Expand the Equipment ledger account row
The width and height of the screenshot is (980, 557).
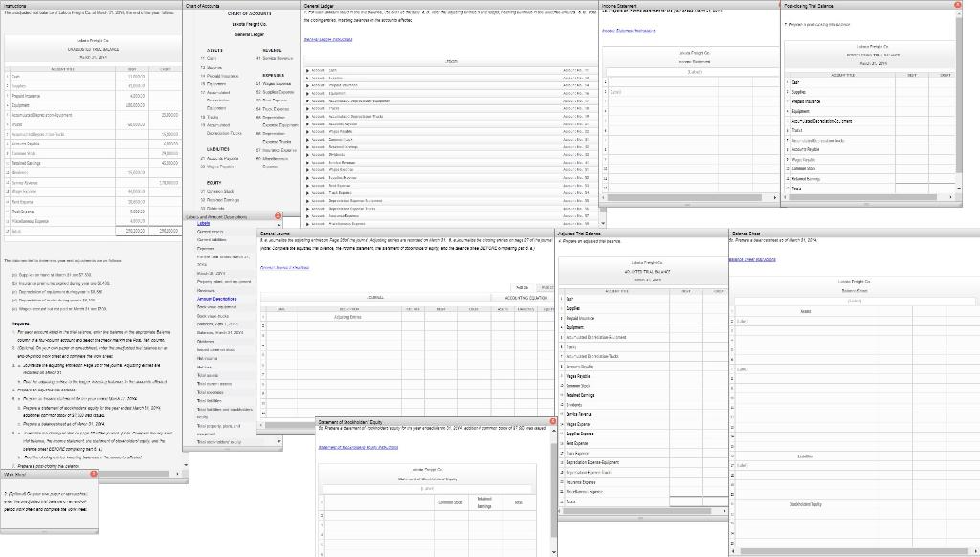tap(307, 93)
